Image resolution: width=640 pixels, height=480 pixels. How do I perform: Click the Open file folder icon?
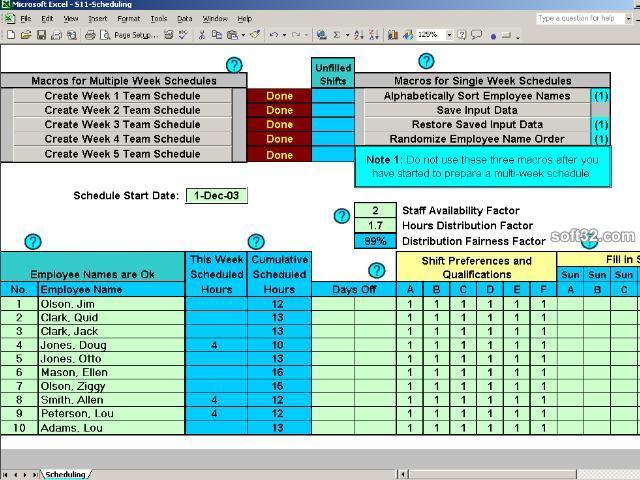(26, 36)
